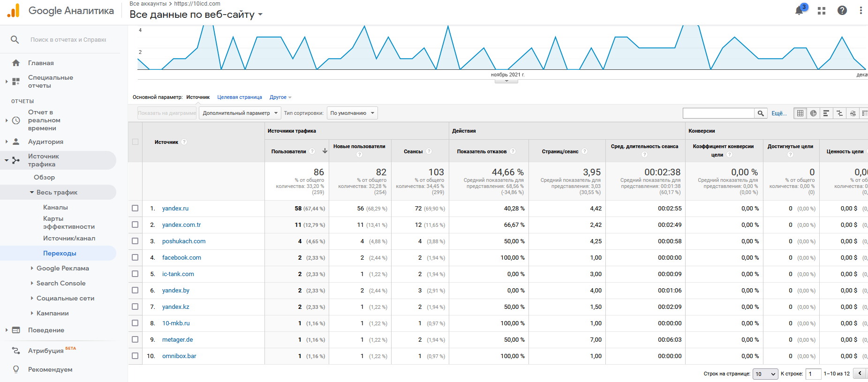
Task: Click the Показать на диаграмме button
Action: click(167, 113)
